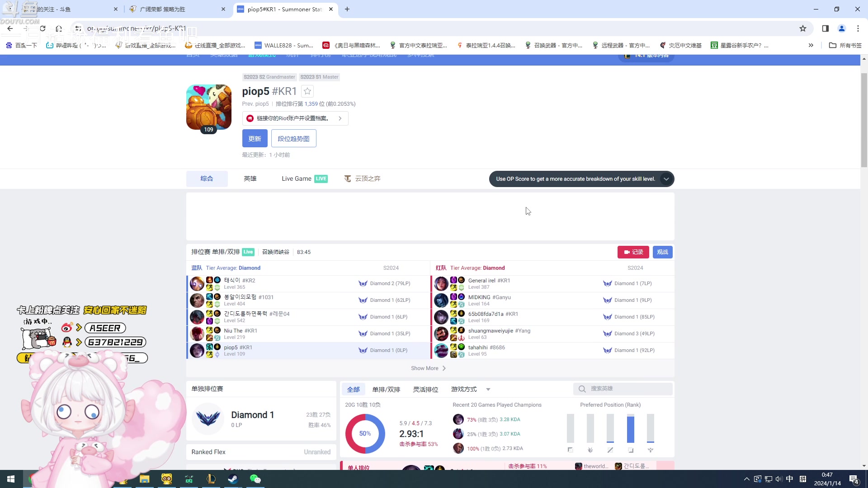The height and width of the screenshot is (488, 868).
Task: Favorite summoner piop5 with the star icon
Action: [x=307, y=91]
